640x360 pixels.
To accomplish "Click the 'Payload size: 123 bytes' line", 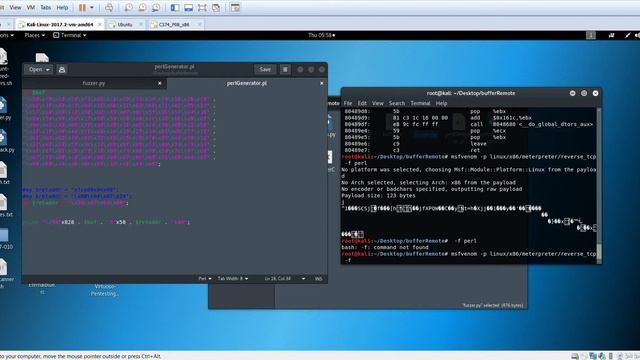I will click(x=378, y=196).
